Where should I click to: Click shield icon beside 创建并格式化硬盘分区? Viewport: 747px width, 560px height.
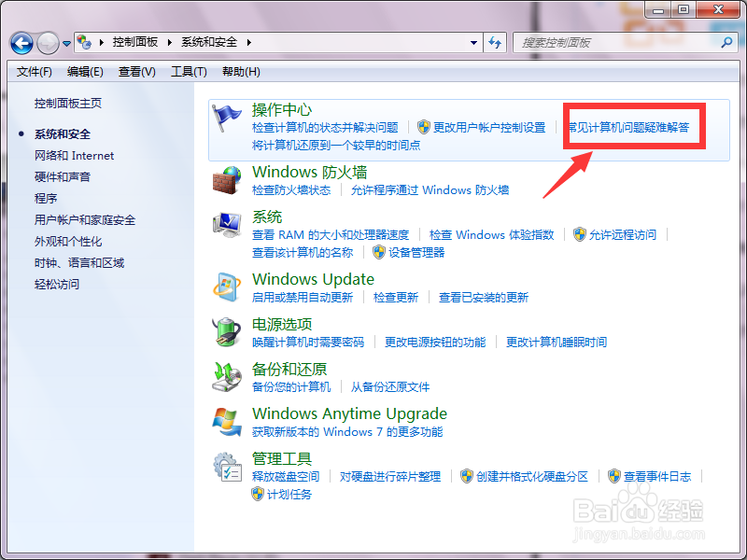click(x=467, y=476)
